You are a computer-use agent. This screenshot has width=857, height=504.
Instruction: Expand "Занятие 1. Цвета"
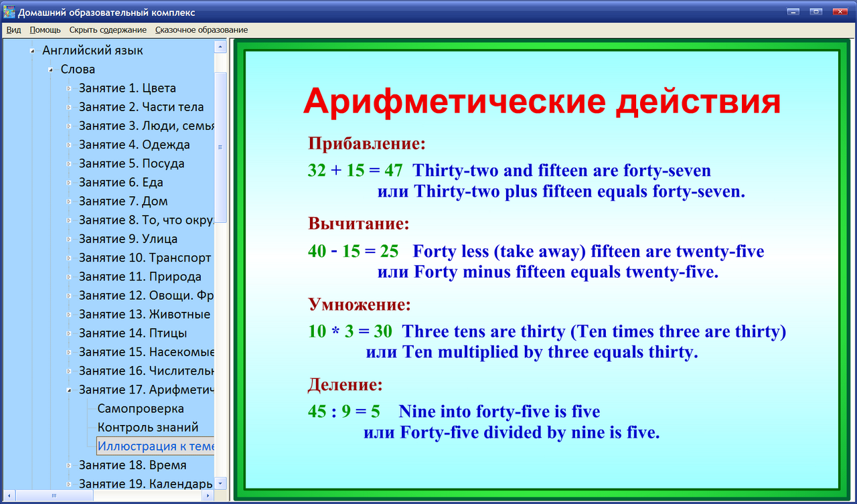(68, 88)
